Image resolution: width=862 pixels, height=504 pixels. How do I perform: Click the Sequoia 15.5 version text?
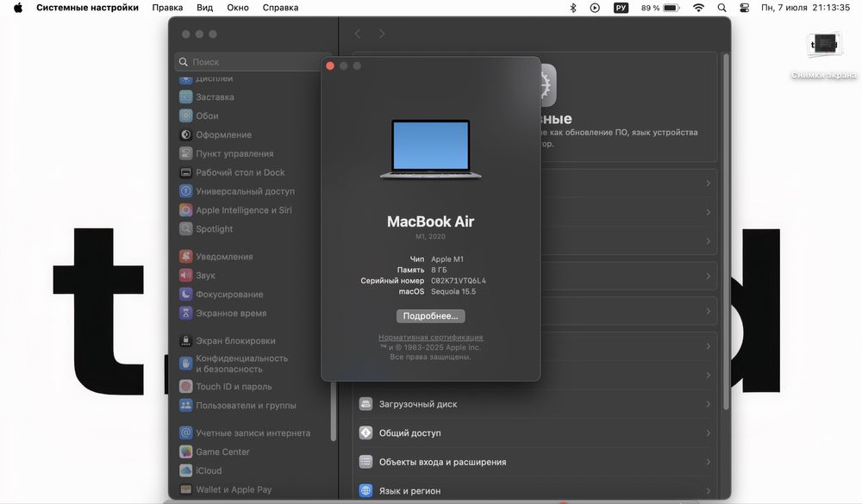tap(453, 292)
